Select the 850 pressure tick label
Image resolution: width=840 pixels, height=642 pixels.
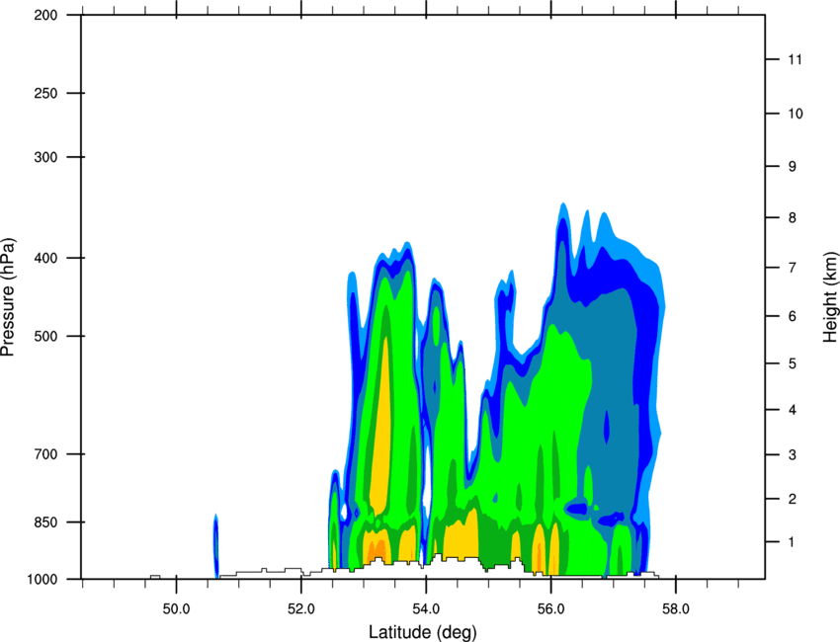[45, 522]
